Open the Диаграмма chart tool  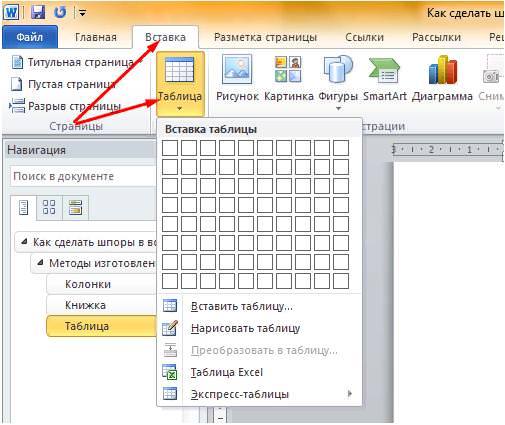click(442, 79)
